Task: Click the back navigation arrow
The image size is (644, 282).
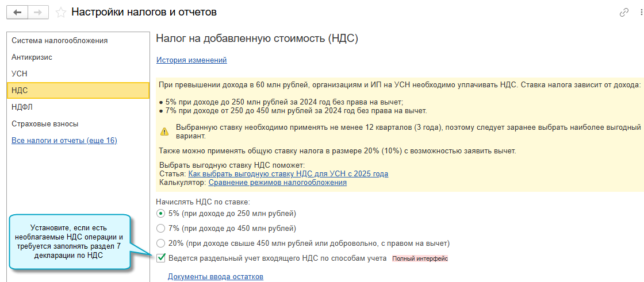Action: pyautogui.click(x=17, y=13)
